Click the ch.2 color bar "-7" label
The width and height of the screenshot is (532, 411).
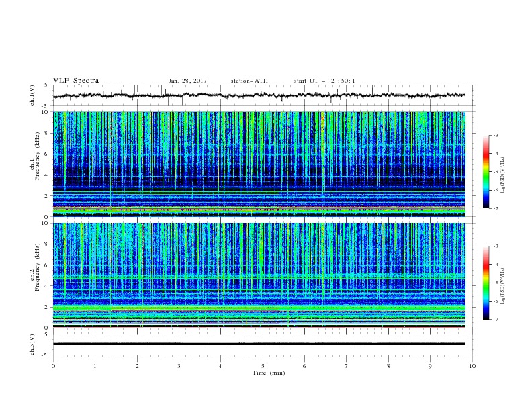tap(495, 320)
